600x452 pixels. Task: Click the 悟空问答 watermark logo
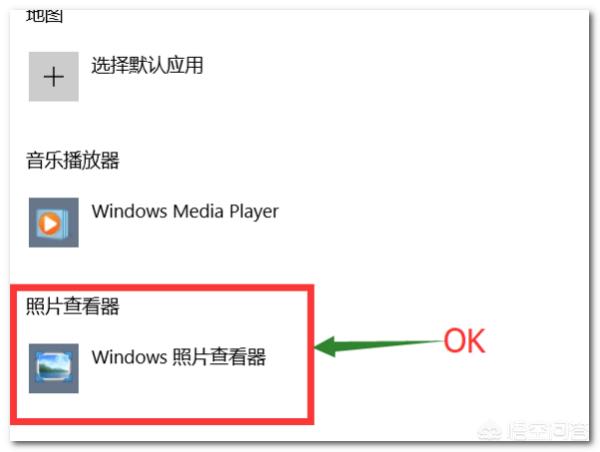(490, 431)
